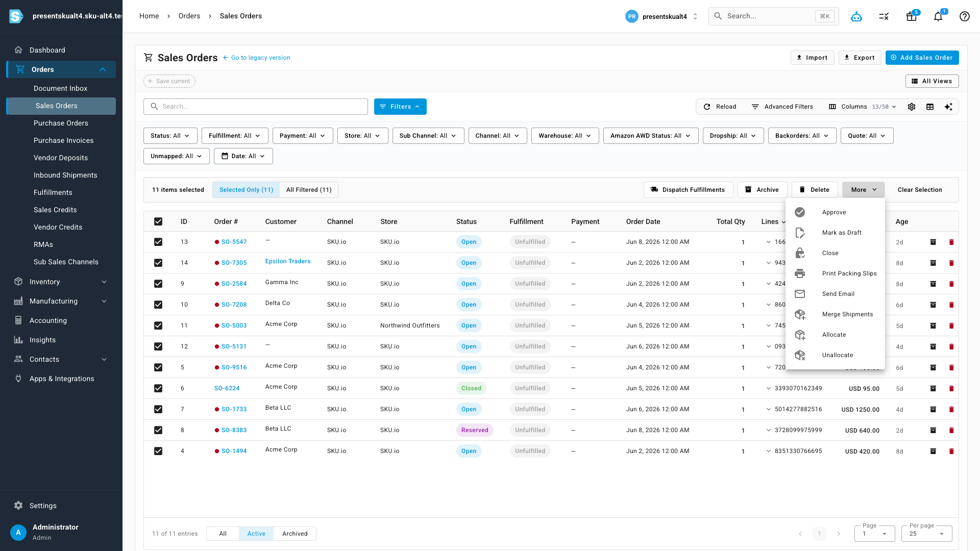Image resolution: width=980 pixels, height=551 pixels.
Task: Click the sales orders search field
Action: (x=256, y=107)
